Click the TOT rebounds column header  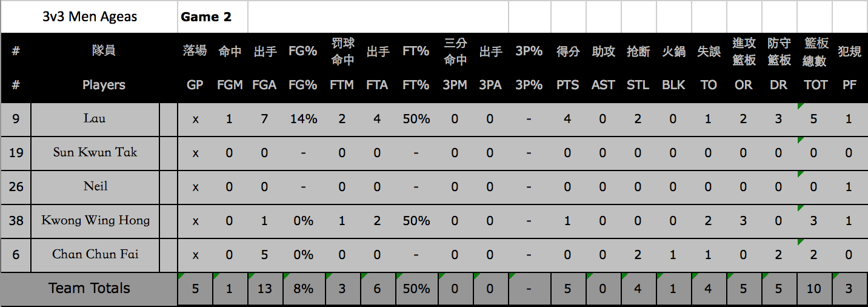tap(815, 85)
